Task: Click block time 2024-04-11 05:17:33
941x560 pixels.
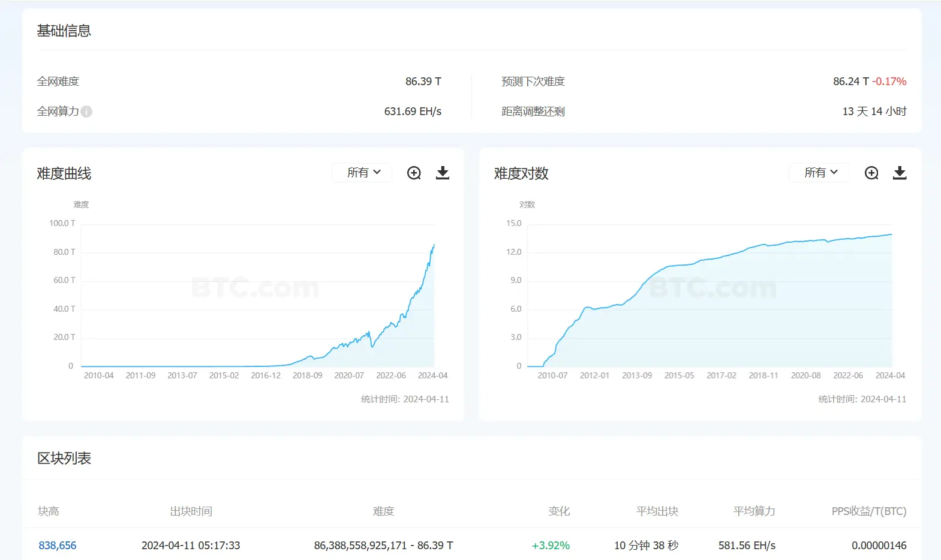Action: tap(191, 546)
